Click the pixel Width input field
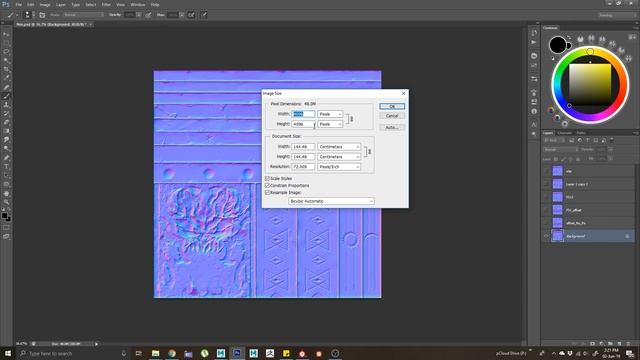This screenshot has height=360, width=640. click(x=303, y=114)
